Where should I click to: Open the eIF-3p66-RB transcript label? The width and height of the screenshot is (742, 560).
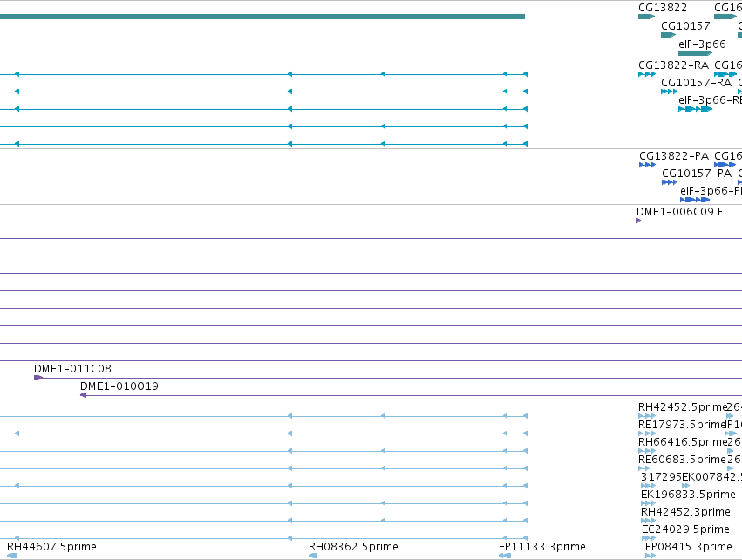711,100
